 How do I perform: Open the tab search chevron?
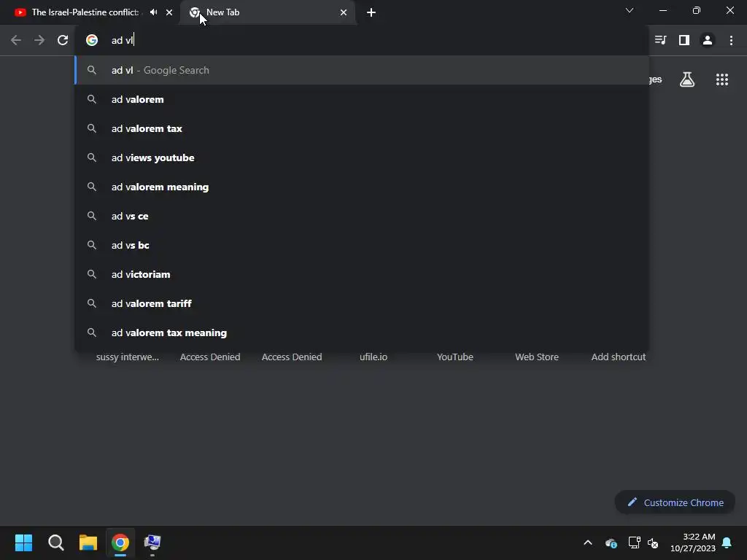[x=630, y=10]
